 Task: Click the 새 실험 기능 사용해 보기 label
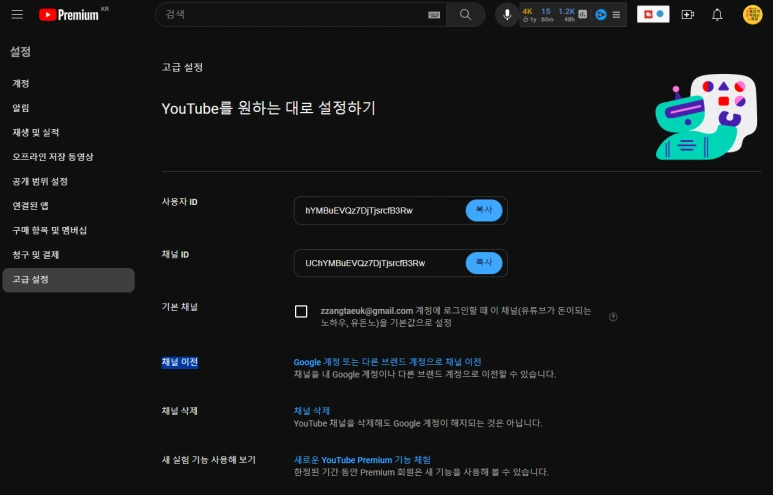click(209, 460)
